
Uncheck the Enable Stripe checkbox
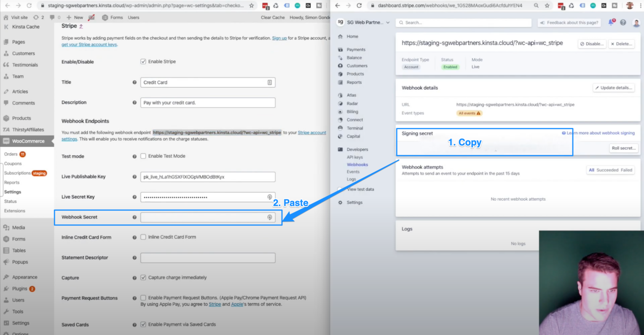coord(144,61)
